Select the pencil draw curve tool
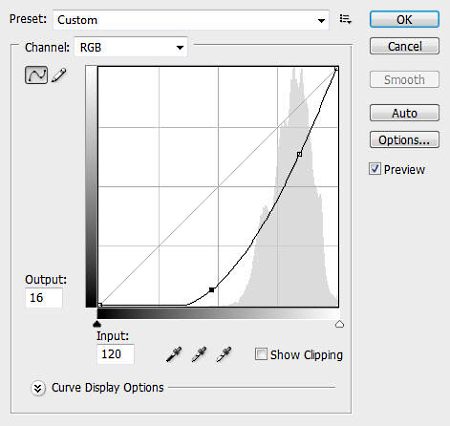This screenshot has height=426, width=450. pos(59,75)
